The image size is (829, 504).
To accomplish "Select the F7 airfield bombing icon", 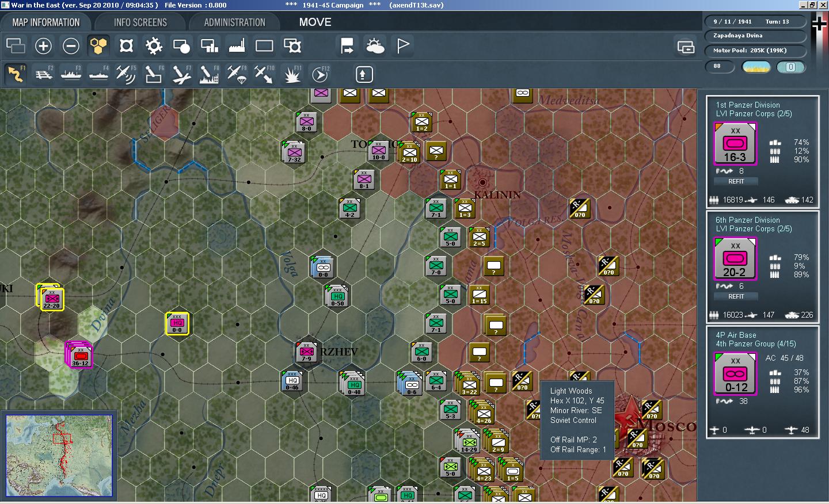I will click(x=181, y=74).
